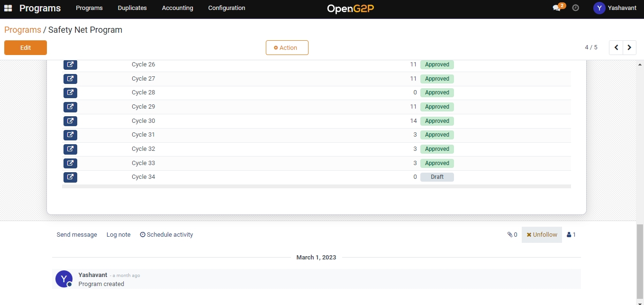Go to previous program record arrow

(x=616, y=47)
